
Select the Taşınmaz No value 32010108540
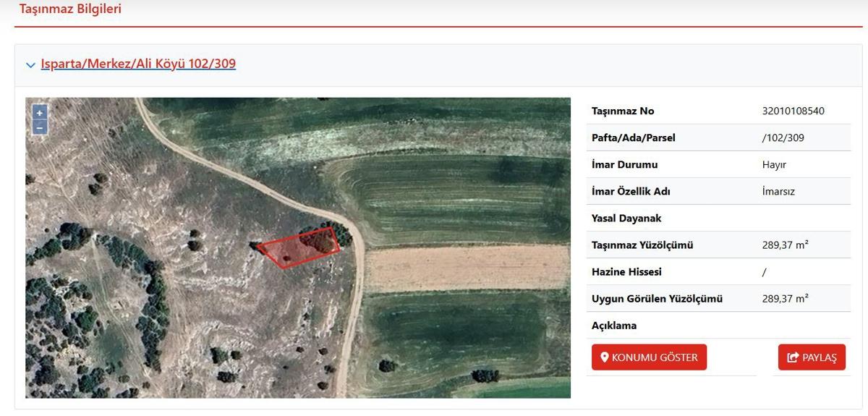[x=793, y=111]
